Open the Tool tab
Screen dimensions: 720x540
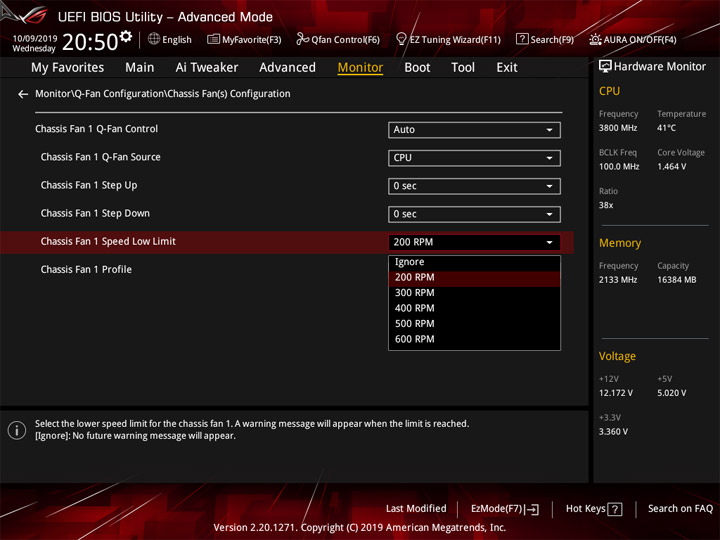[x=463, y=68]
